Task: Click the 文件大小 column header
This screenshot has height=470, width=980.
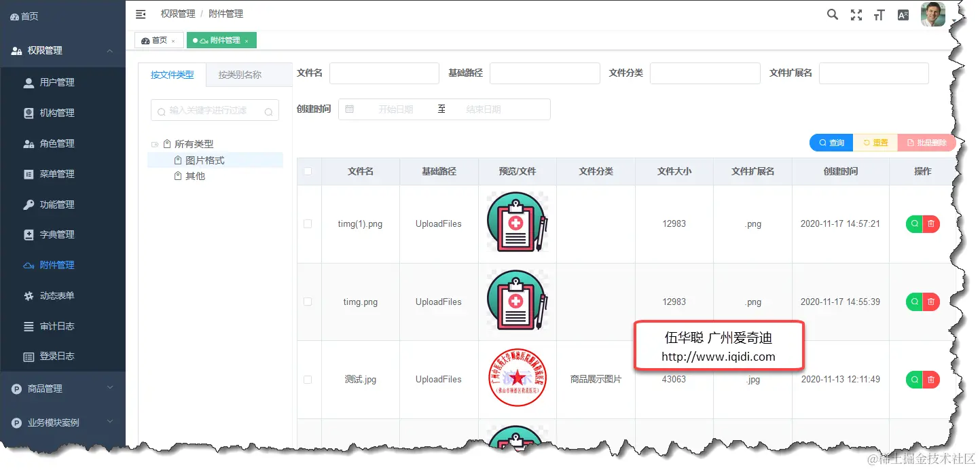Action: tap(674, 172)
